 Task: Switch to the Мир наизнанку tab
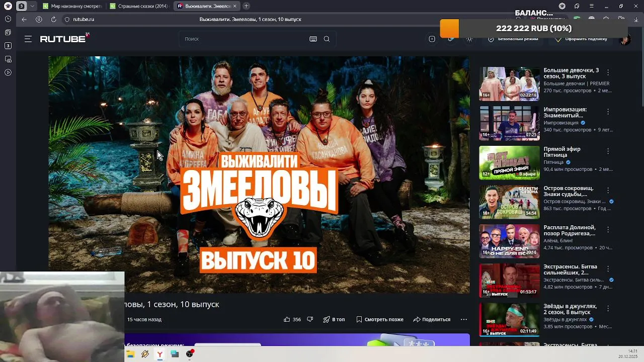[72, 6]
